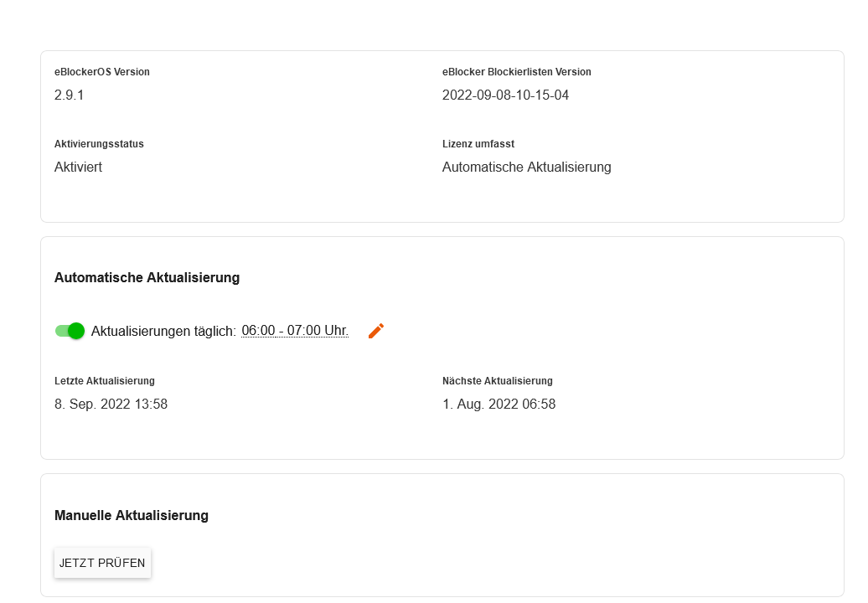Click the Aktivierungsstatus label
Viewport: 868px width, 603px height.
(99, 144)
